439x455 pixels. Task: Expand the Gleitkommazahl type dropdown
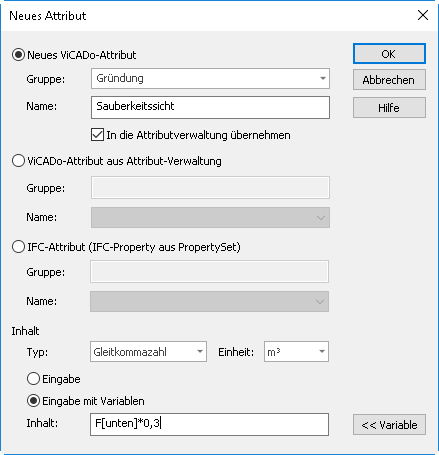[x=148, y=352]
